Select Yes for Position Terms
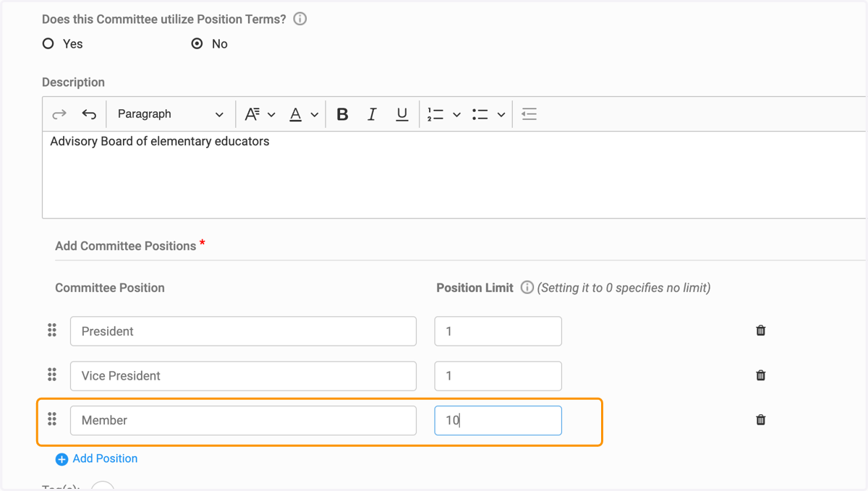The height and width of the screenshot is (491, 868). (x=48, y=44)
